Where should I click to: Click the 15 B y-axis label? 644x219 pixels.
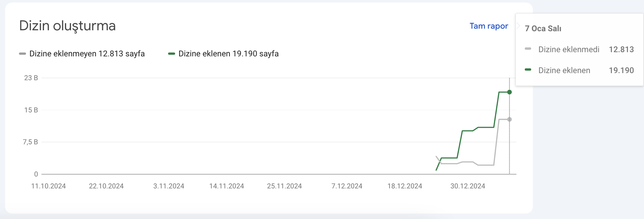coord(31,110)
